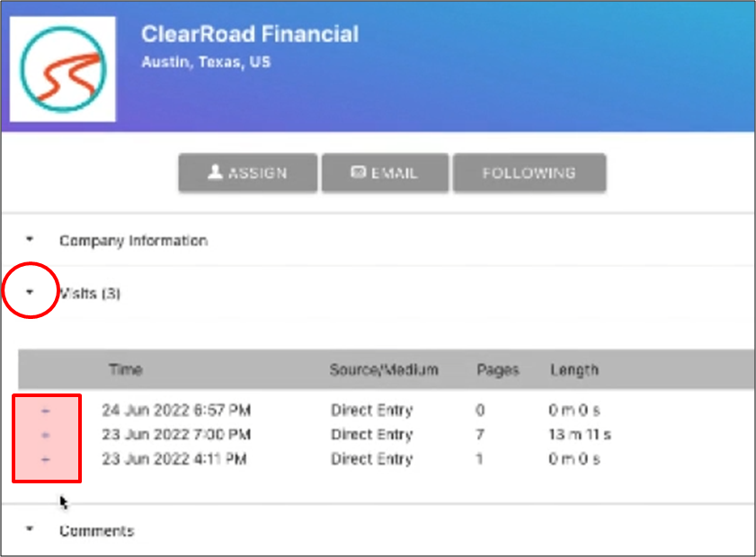This screenshot has width=756, height=557.
Task: Click the Time column header
Action: (125, 369)
